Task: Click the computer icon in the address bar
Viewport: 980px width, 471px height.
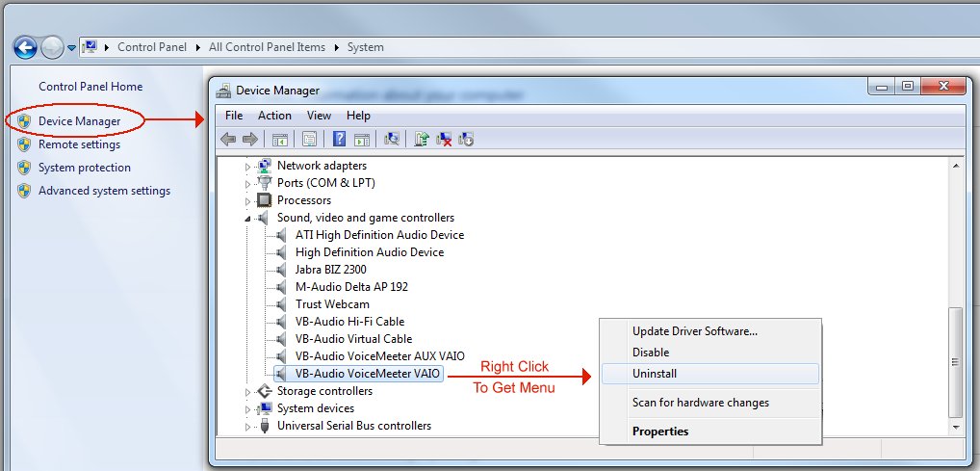Action: (x=90, y=47)
